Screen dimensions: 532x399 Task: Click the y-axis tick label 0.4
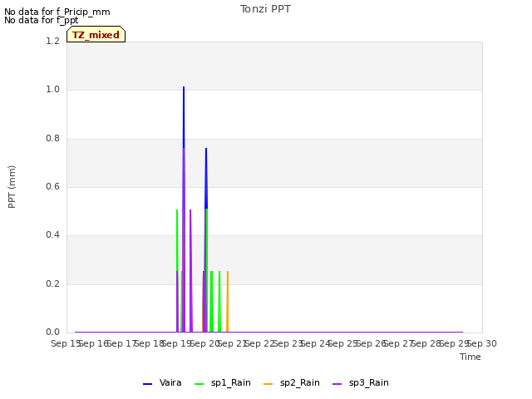[53, 234]
